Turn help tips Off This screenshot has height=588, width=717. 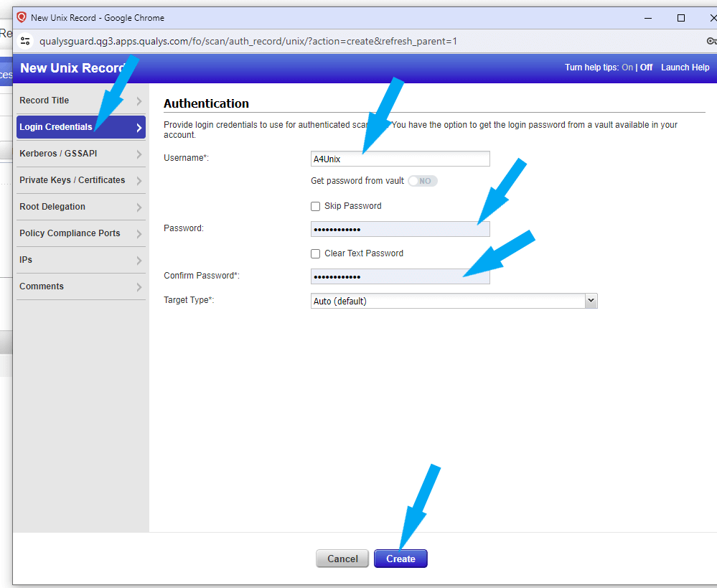point(646,67)
